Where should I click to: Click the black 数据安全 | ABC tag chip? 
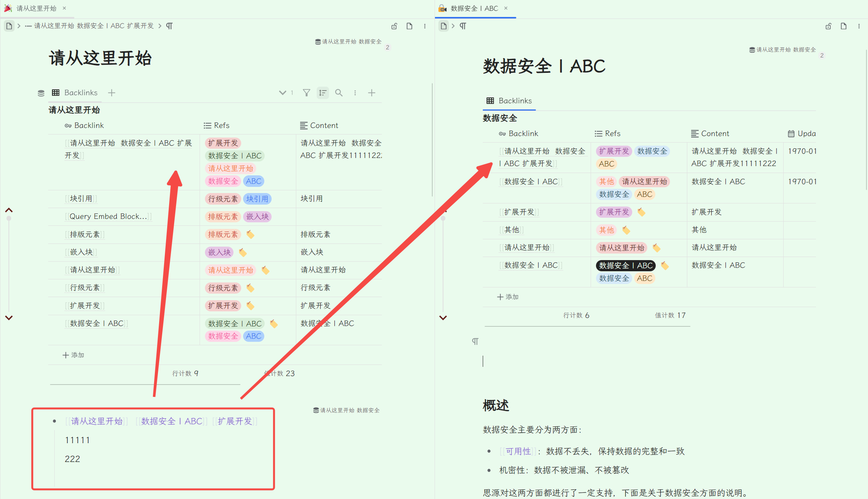[625, 265]
